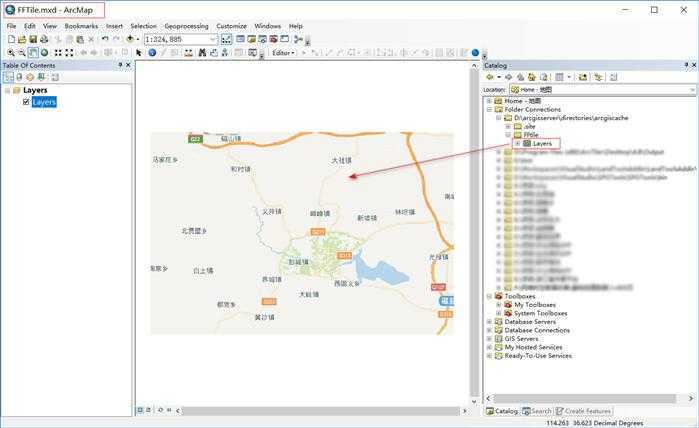This screenshot has height=428, width=699.
Task: Click the New Map File icon
Action: [11, 40]
